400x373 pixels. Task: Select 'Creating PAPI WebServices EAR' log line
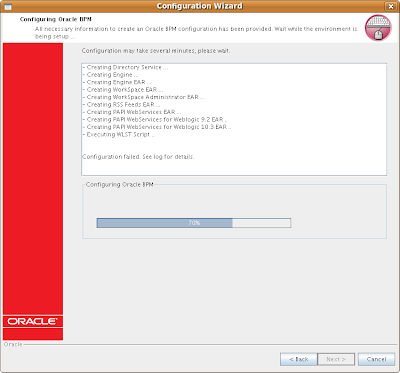click(132, 112)
